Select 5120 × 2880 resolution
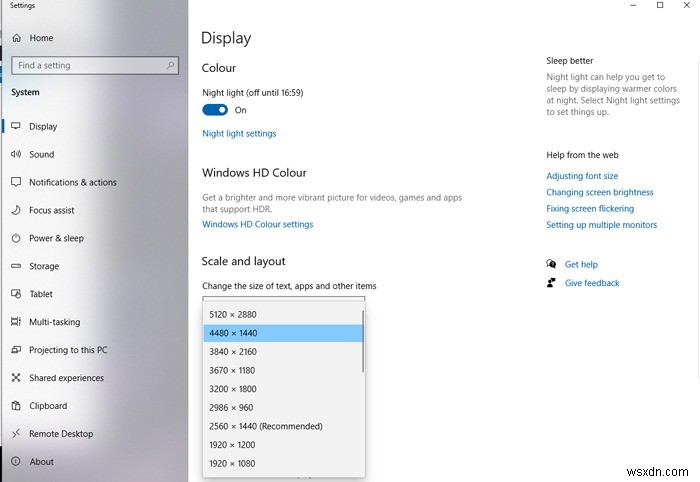 [x=283, y=315]
